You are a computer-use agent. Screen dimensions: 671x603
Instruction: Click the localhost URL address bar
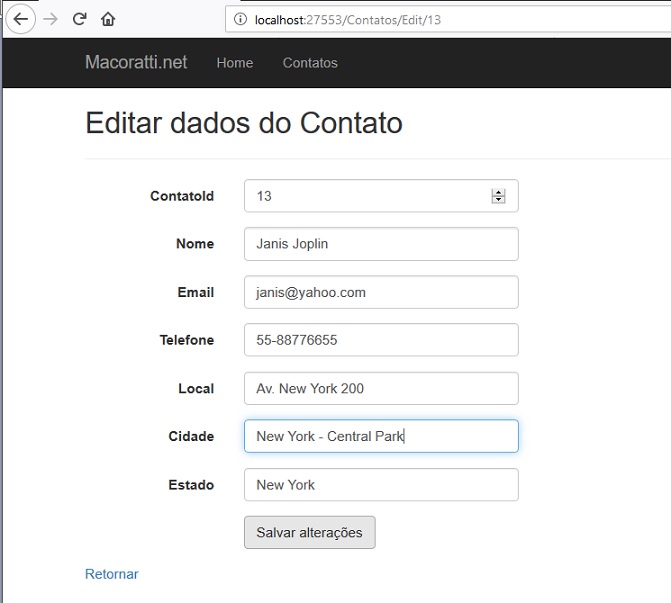(x=448, y=20)
